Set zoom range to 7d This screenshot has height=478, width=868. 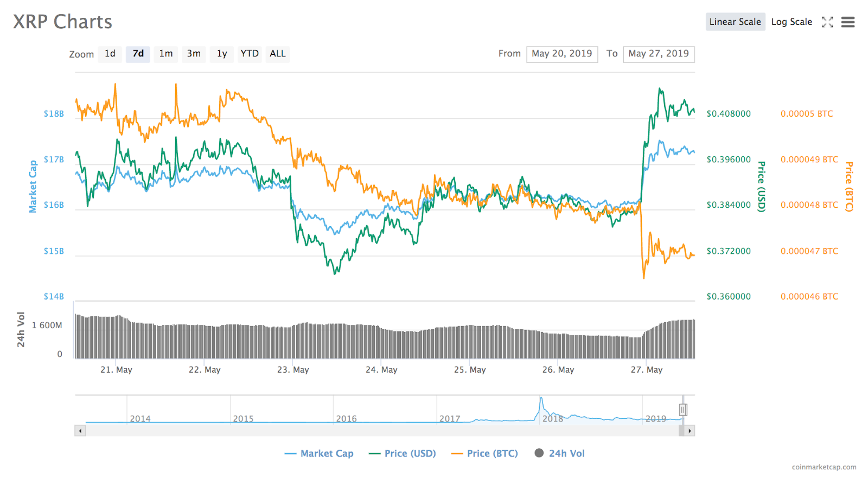tap(138, 54)
